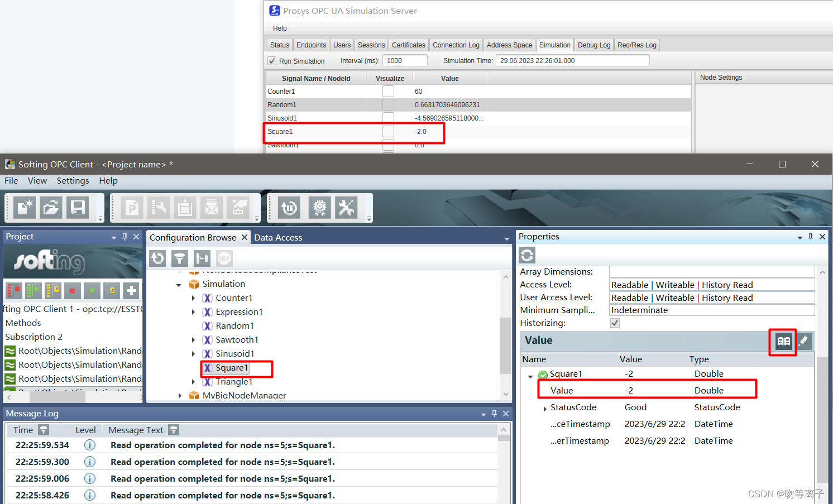Screen dimensions: 833x504
Task: Open the Settings menu
Action: tap(73, 181)
